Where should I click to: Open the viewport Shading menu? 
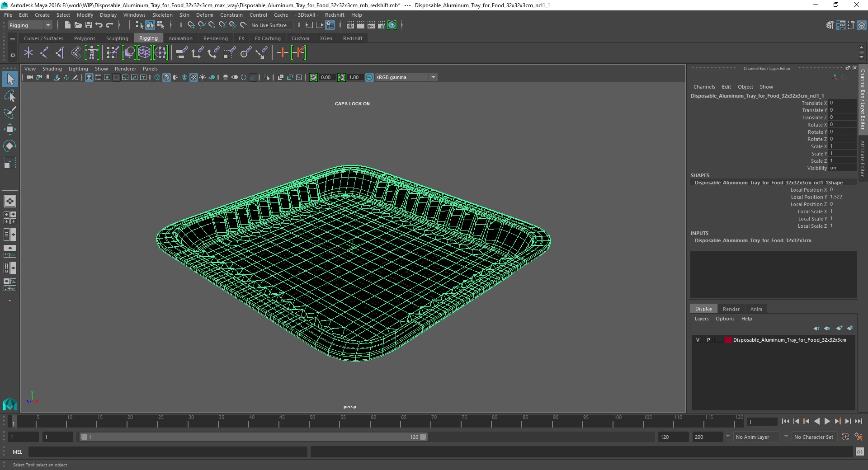pyautogui.click(x=52, y=69)
